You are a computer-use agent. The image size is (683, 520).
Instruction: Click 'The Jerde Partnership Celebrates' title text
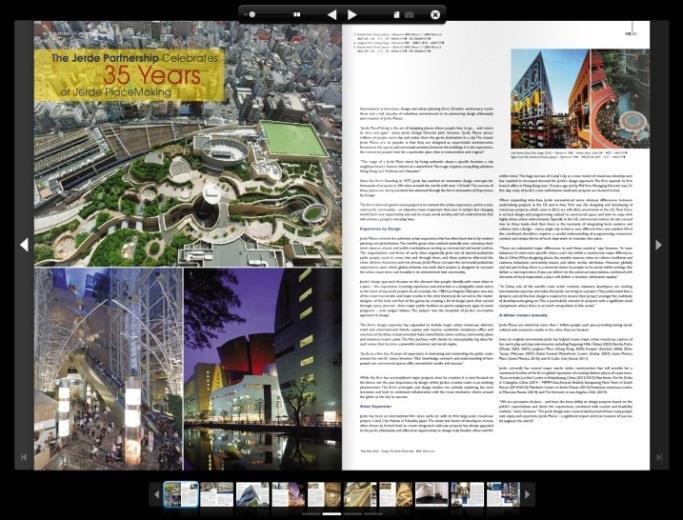point(134,57)
